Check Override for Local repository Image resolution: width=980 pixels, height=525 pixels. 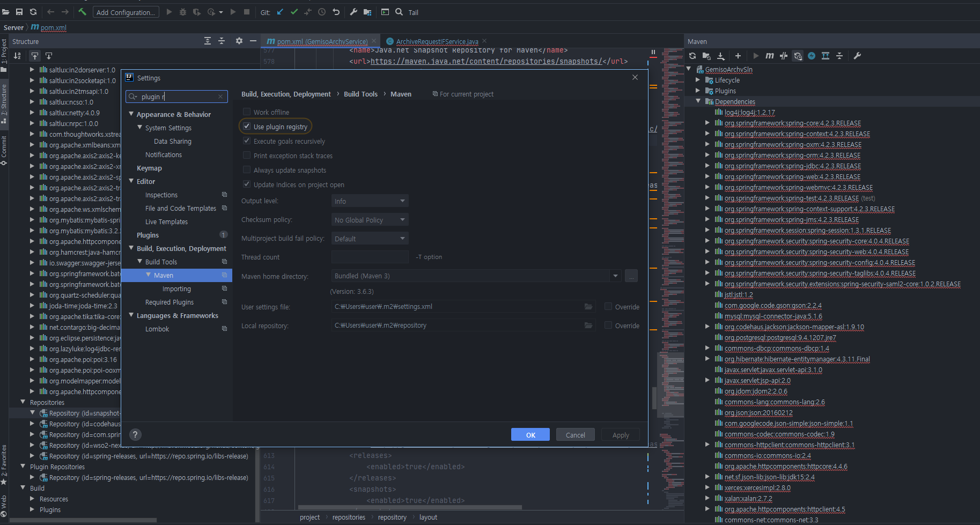(608, 326)
